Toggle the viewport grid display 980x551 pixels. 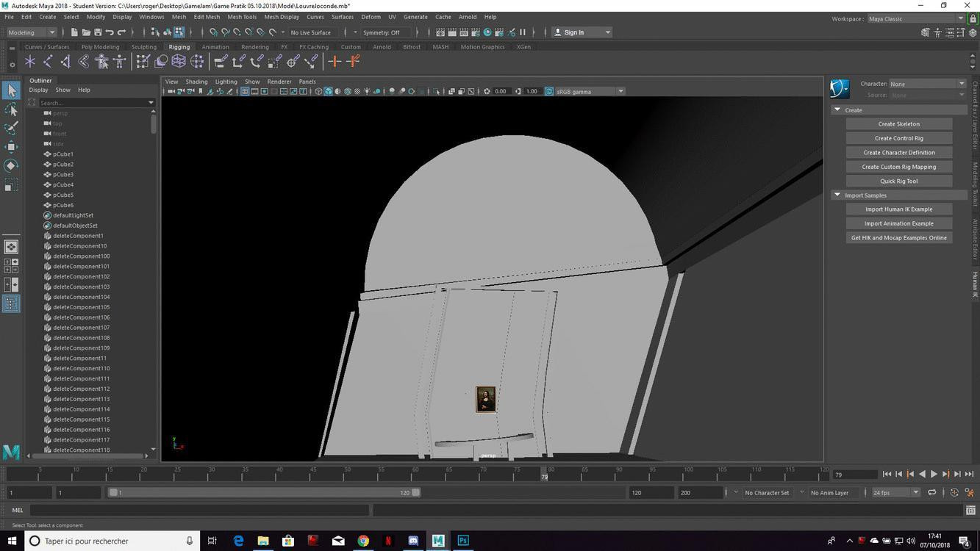point(245,91)
